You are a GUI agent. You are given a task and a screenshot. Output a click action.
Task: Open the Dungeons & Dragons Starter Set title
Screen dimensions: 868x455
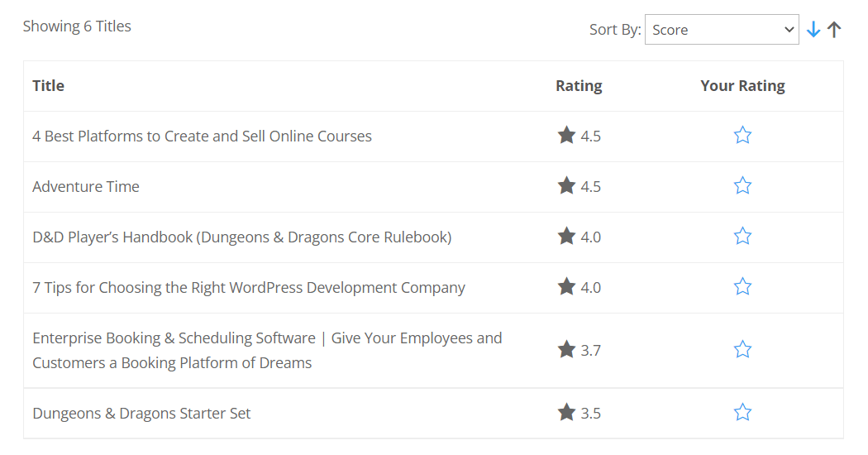(141, 414)
